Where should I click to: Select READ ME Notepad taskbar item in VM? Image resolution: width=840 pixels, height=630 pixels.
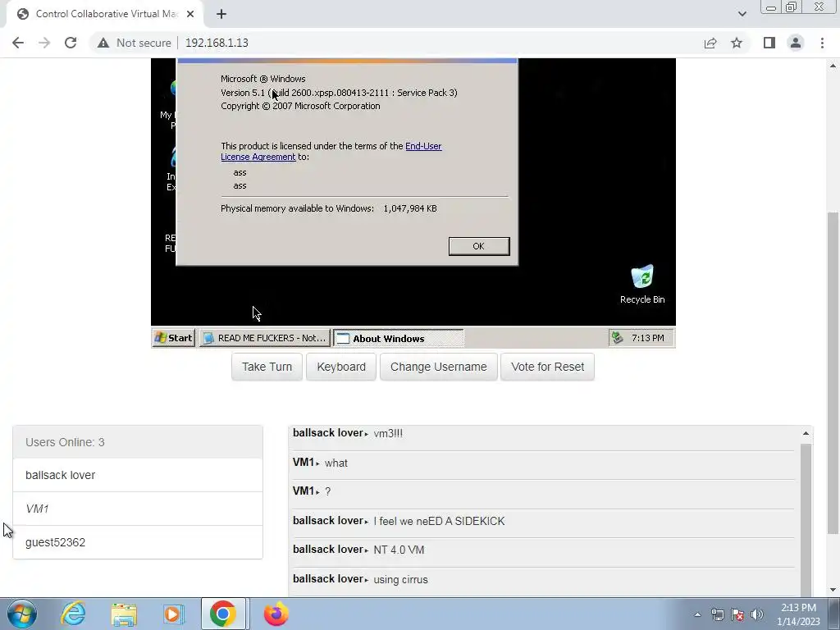pos(265,338)
